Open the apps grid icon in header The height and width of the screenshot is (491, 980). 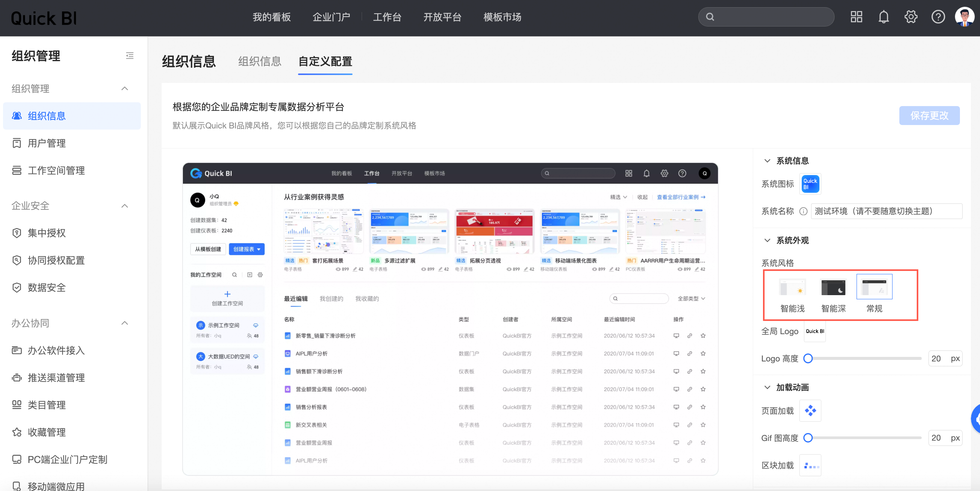click(x=856, y=17)
